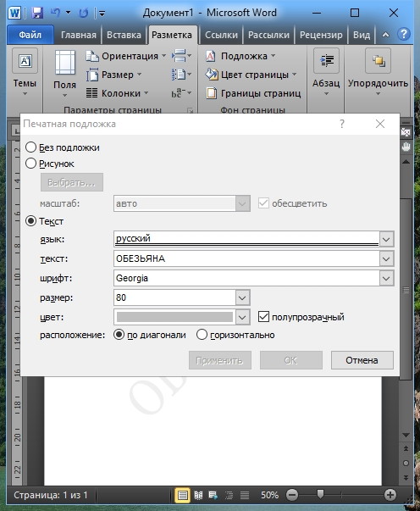
Task: Collapse the ribbon with the up chevron
Action: (386, 35)
